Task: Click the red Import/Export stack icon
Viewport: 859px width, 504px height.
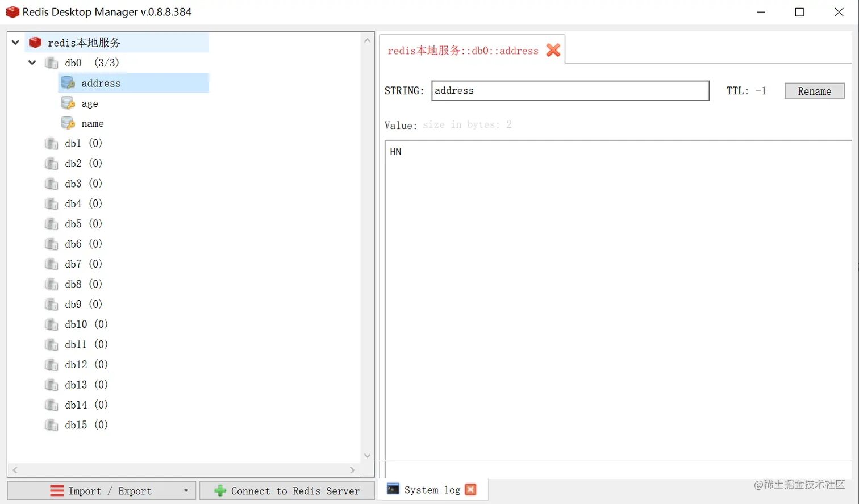Action: tap(57, 491)
